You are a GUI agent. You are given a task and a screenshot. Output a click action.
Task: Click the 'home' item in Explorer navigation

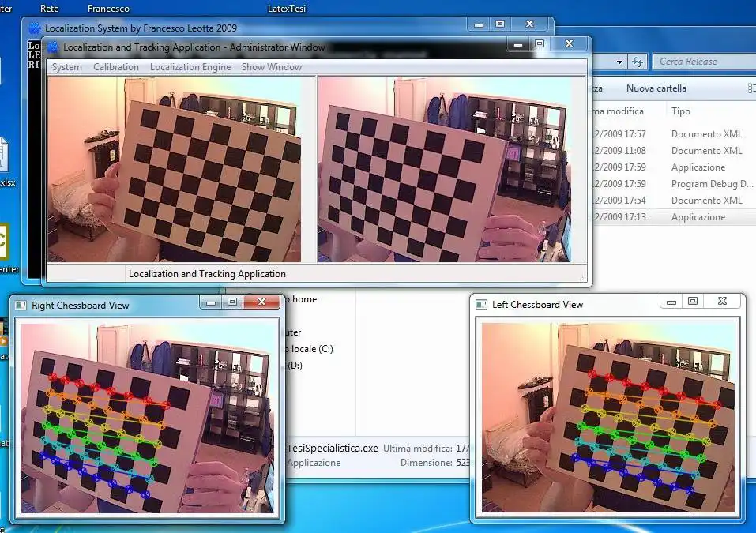click(304, 299)
